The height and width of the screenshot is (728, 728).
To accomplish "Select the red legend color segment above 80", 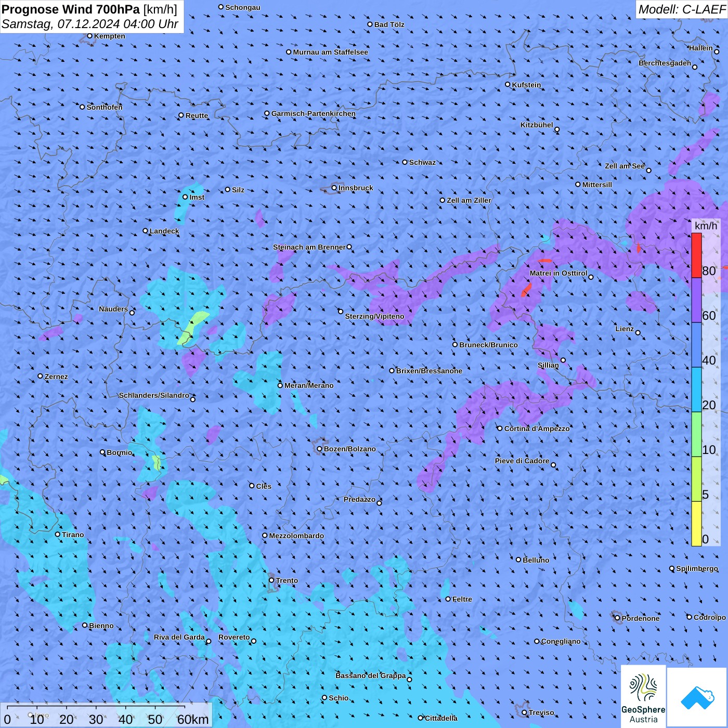I will pos(696,255).
